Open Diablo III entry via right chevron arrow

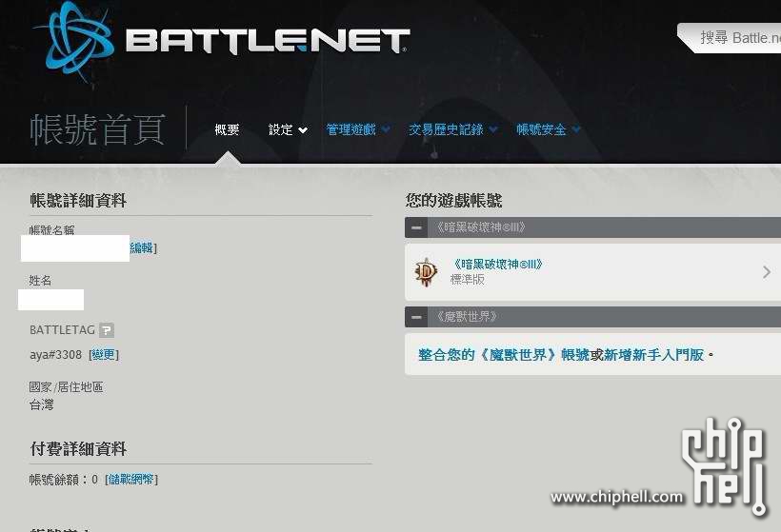766,272
